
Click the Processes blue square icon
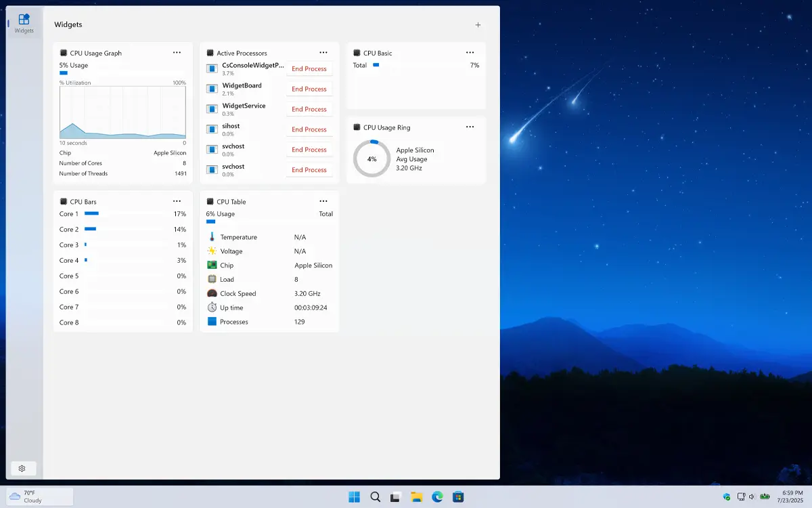point(212,322)
